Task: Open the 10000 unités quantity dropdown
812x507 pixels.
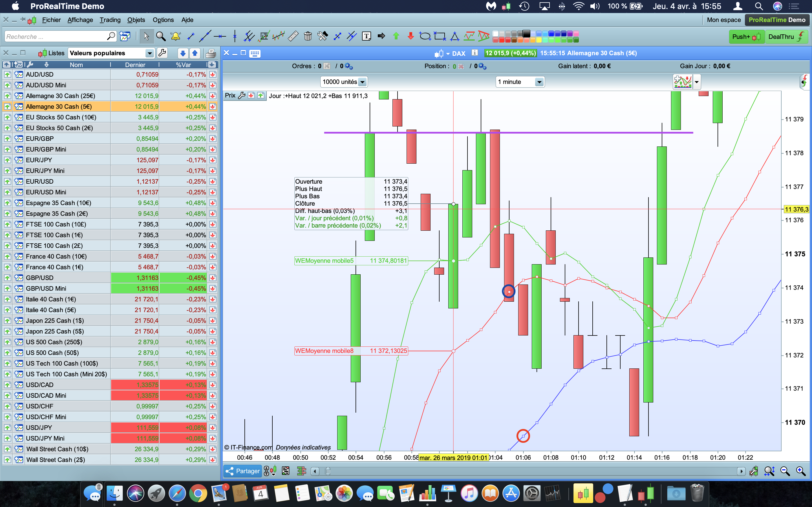Action: tap(362, 82)
